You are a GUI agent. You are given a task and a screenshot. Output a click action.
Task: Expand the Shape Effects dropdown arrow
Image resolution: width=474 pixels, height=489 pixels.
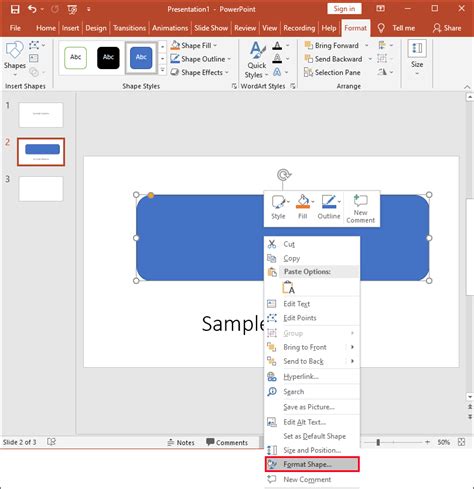tap(227, 72)
